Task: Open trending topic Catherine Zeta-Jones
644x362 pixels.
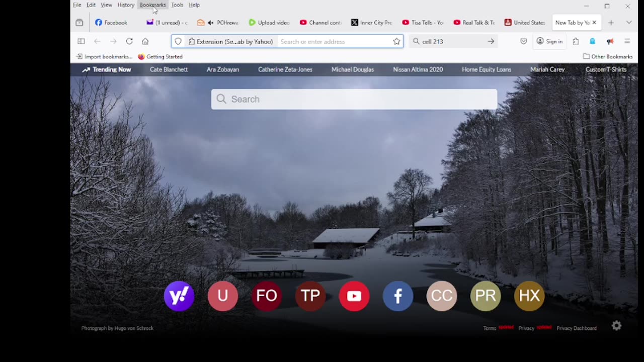Action: point(285,69)
